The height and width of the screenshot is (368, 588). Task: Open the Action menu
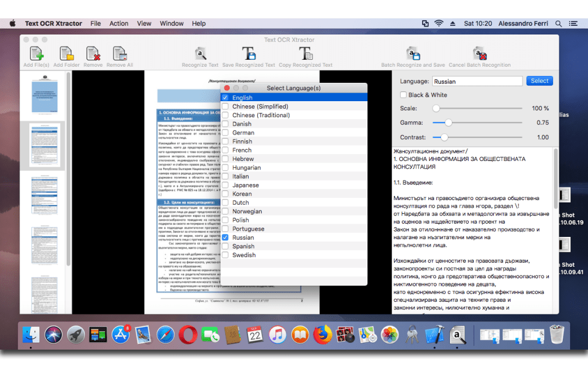coord(118,24)
